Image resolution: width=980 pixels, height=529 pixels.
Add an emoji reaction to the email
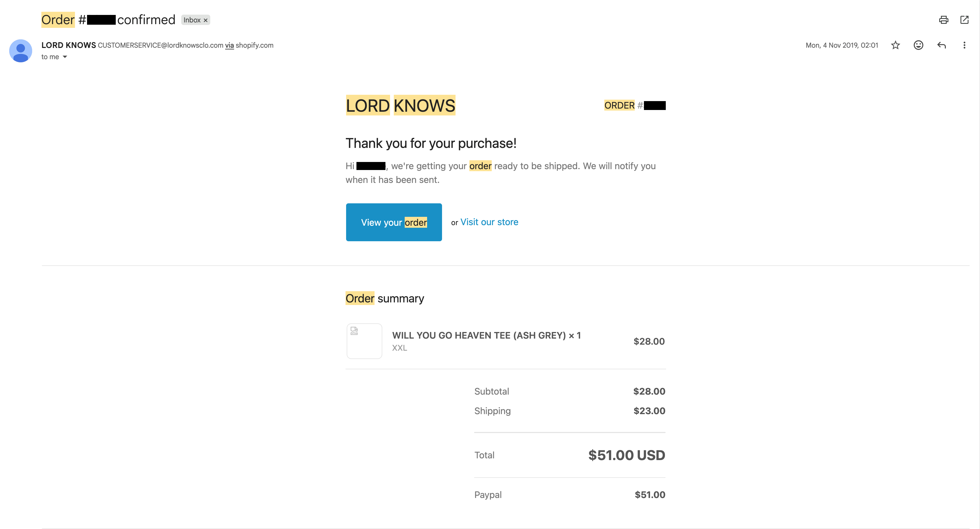tap(918, 45)
